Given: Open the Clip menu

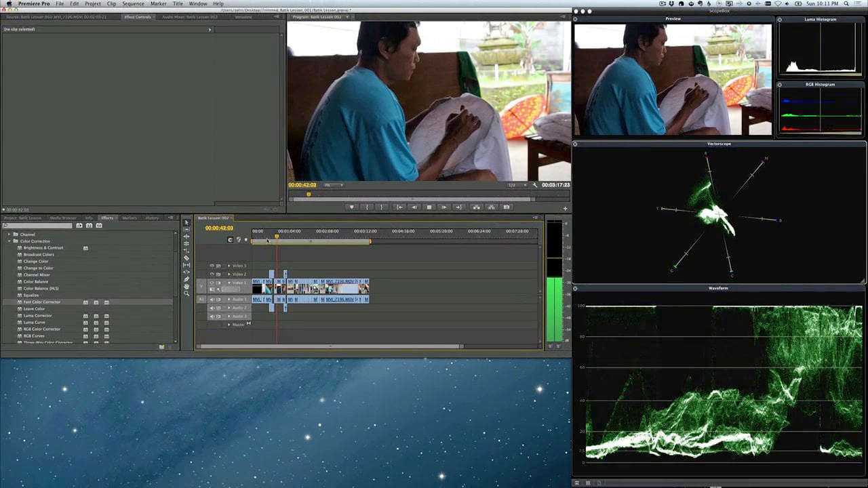Looking at the screenshot, I should pos(111,3).
